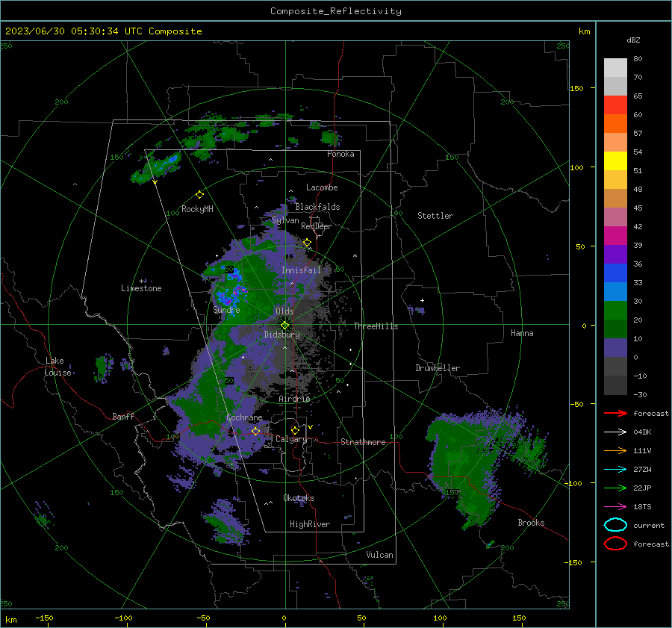Click the Sylvan label
Screen dimensions: 672x628
pyautogui.click(x=285, y=220)
